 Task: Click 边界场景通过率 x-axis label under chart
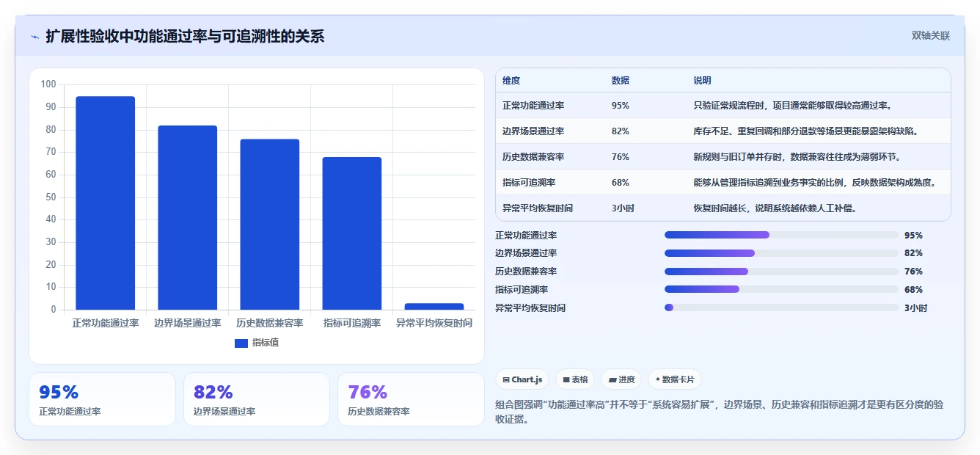[x=188, y=323]
